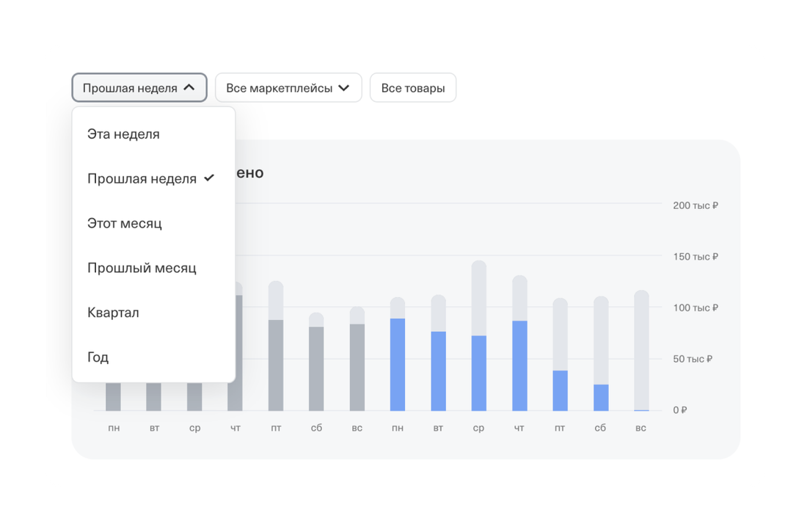Click the gray bar above first сб
Screen dimensions: 810x532
(x=316, y=368)
